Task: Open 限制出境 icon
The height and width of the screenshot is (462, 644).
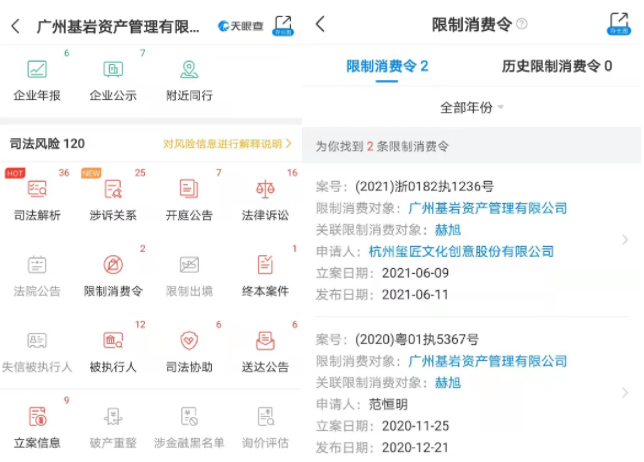Action: pos(189,264)
